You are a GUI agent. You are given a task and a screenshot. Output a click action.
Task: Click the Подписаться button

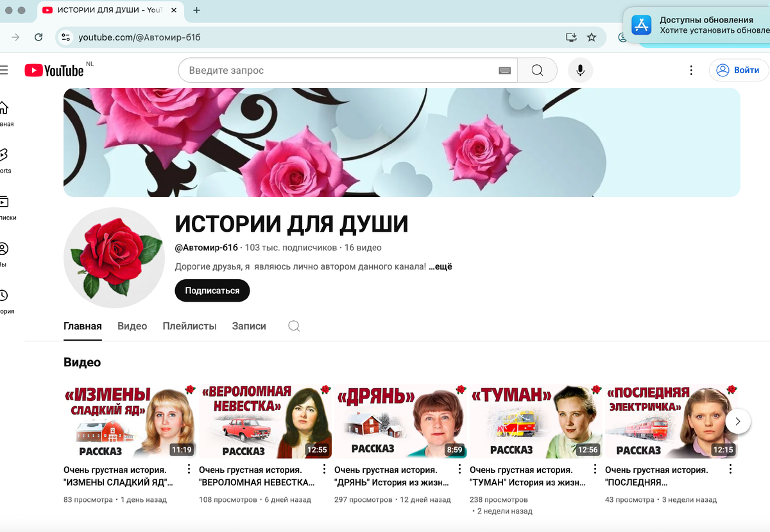pos(212,291)
